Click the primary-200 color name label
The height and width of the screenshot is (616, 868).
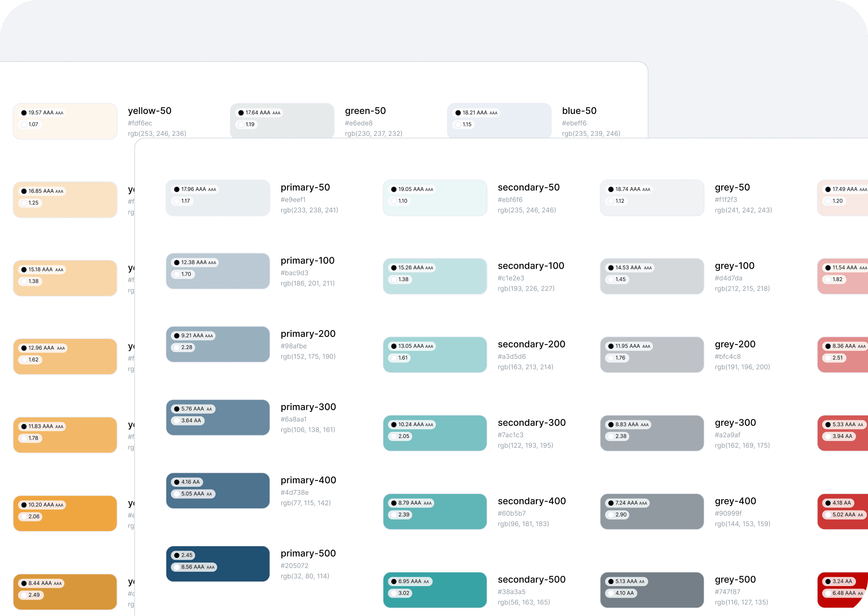(x=308, y=334)
